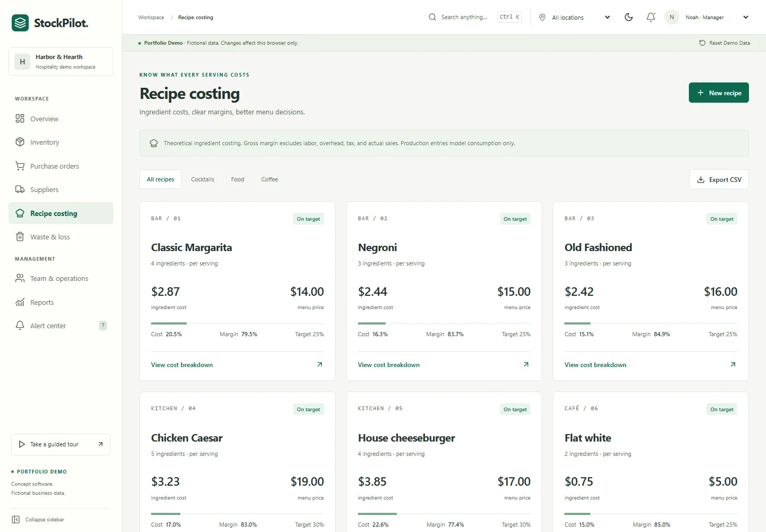Image resolution: width=766 pixels, height=532 pixels.
Task: Open notifications bell in top bar
Action: (x=651, y=17)
